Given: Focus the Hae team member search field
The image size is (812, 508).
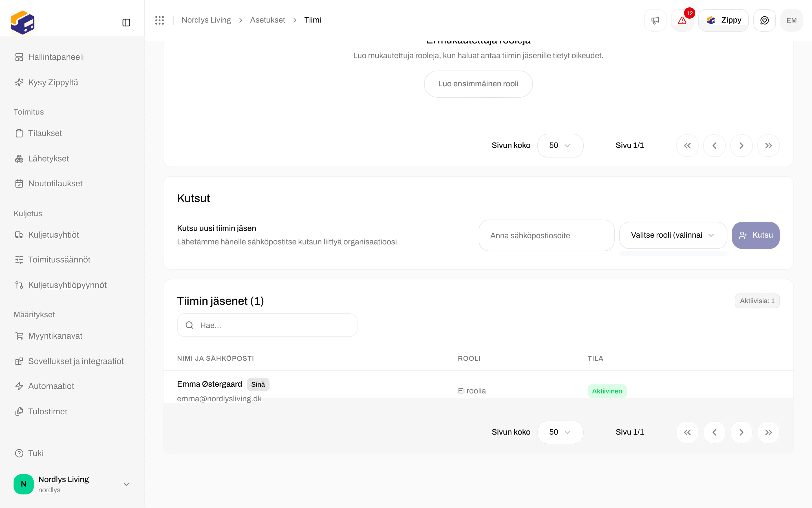Looking at the screenshot, I should (267, 325).
